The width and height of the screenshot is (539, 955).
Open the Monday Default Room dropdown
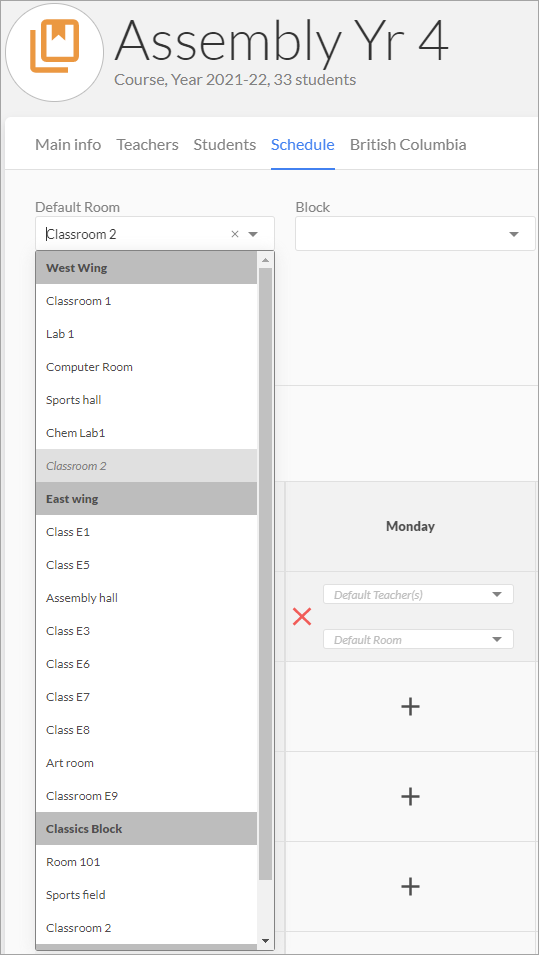[418, 640]
